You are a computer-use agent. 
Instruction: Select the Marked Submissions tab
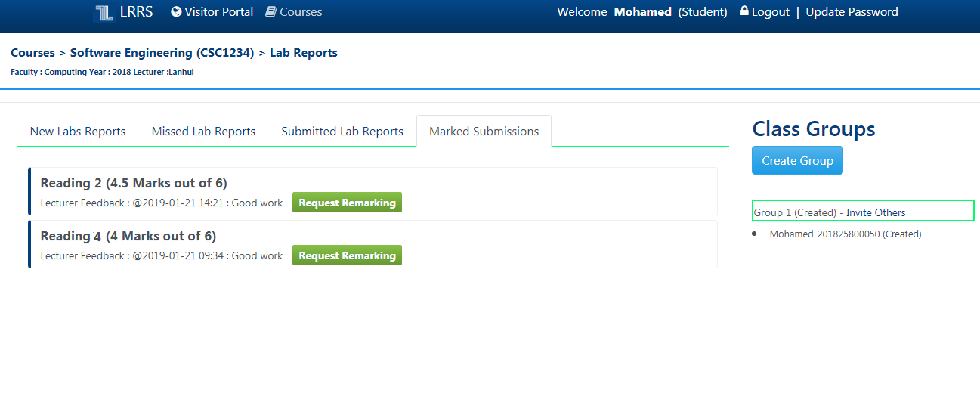pyautogui.click(x=484, y=132)
